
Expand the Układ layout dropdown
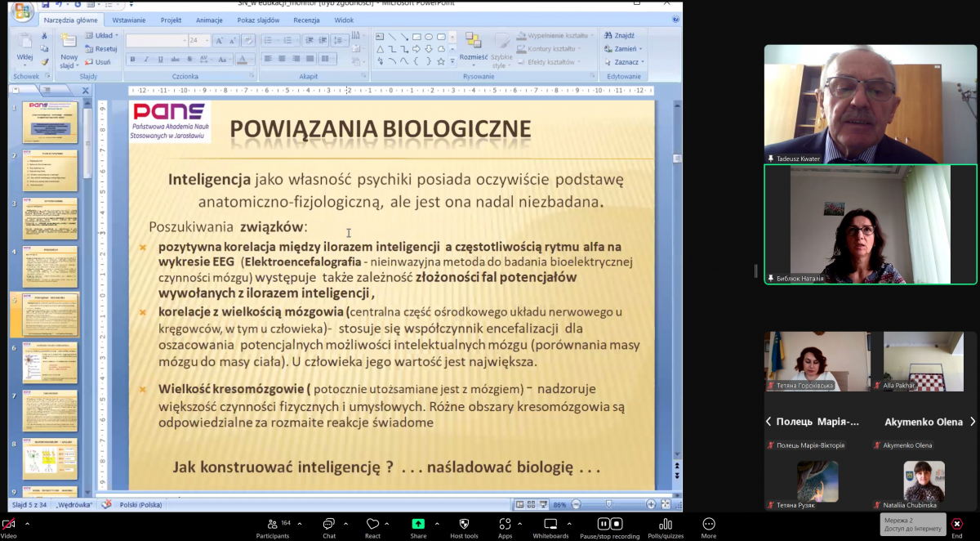point(117,36)
